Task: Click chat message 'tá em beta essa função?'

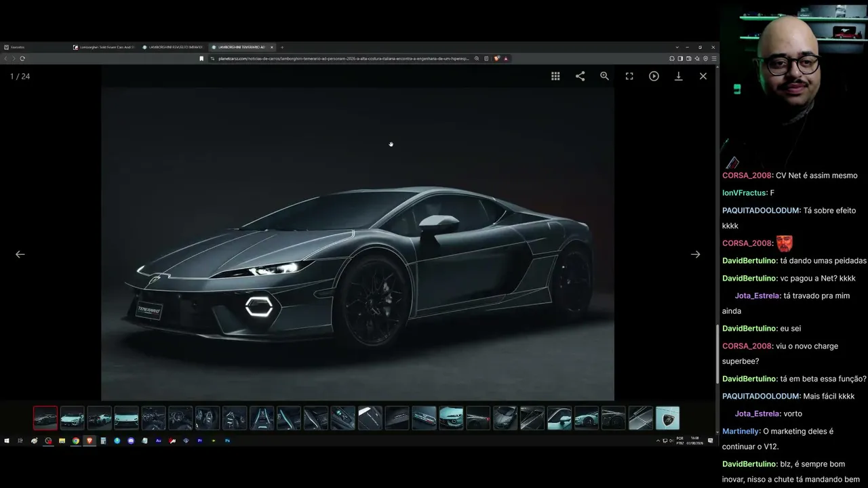Action: (823, 378)
